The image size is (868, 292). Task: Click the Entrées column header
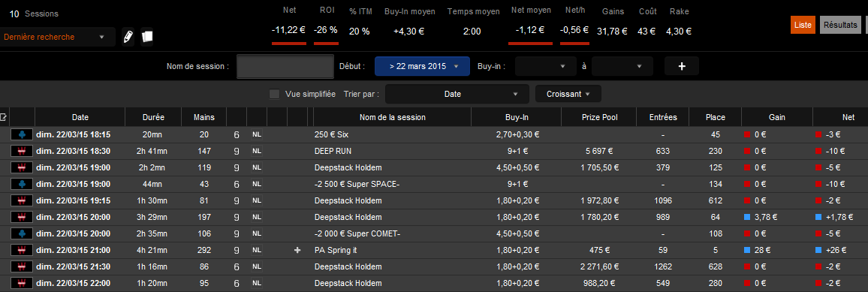663,117
